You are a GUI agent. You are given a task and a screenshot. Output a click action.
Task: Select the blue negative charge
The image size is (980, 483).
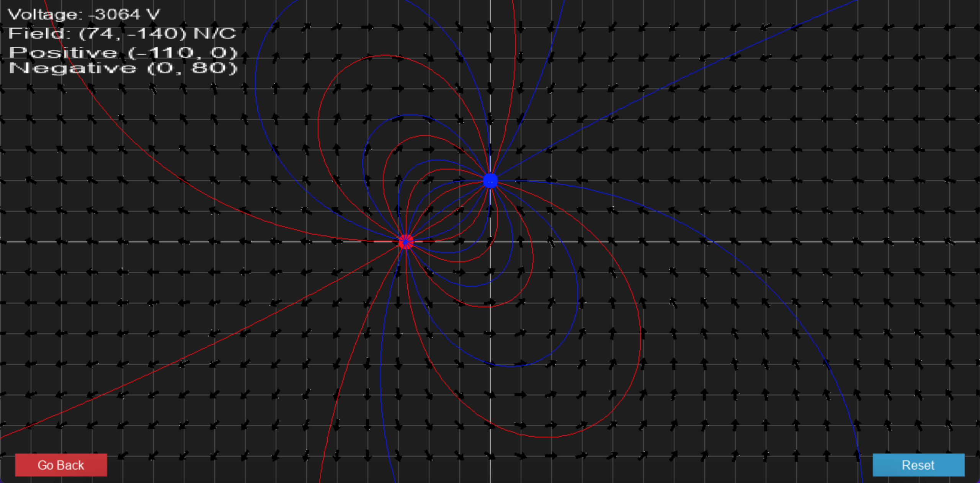[x=490, y=181]
